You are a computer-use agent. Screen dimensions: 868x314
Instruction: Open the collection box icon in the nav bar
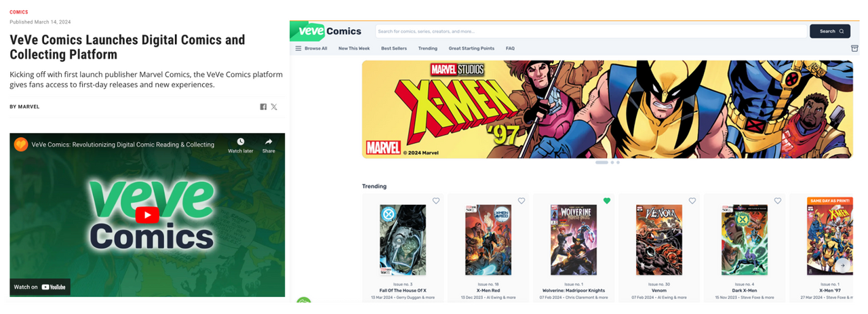pyautogui.click(x=854, y=49)
